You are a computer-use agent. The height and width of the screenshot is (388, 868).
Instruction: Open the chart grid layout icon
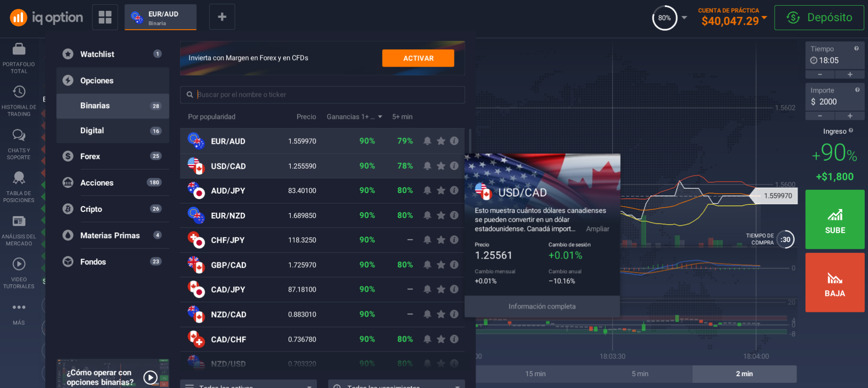pos(105,17)
